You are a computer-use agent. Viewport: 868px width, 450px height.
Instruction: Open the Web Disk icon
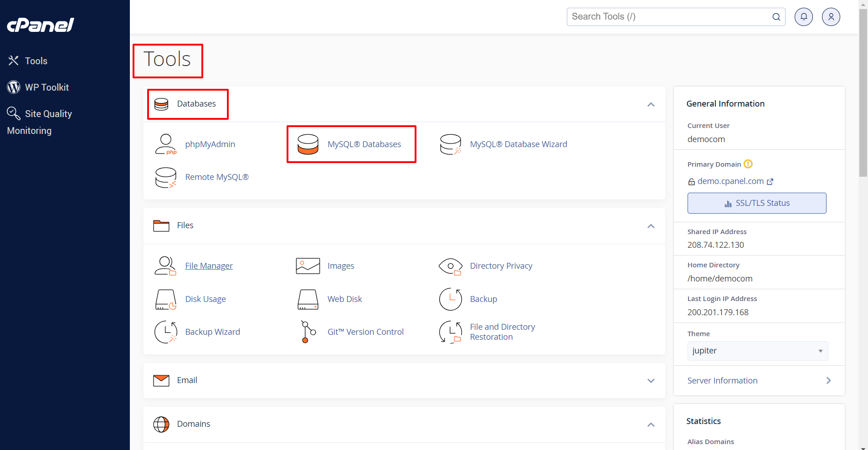click(x=308, y=299)
